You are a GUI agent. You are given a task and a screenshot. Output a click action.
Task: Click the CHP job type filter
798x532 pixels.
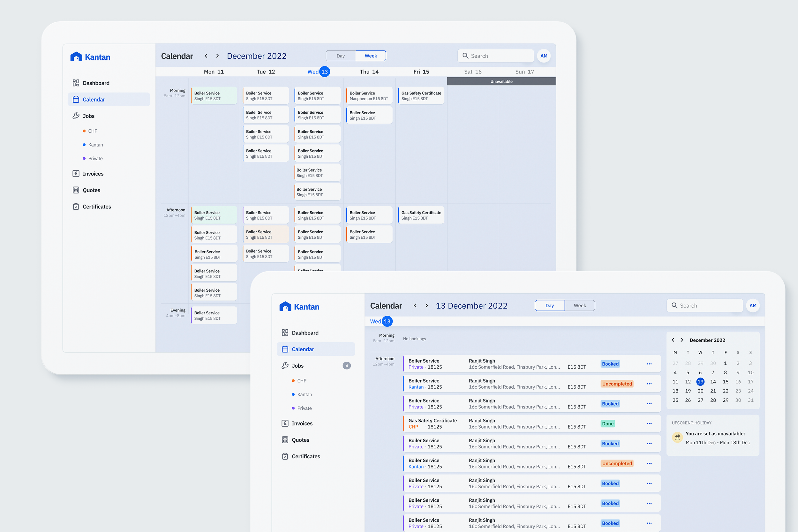(x=93, y=131)
